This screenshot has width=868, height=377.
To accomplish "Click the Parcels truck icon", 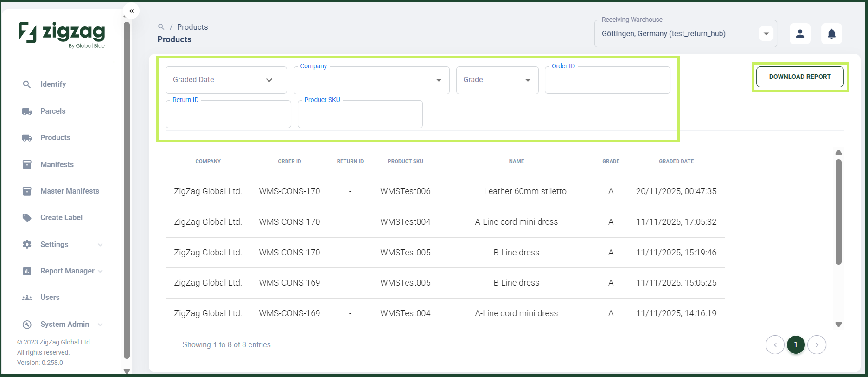I will click(x=27, y=111).
